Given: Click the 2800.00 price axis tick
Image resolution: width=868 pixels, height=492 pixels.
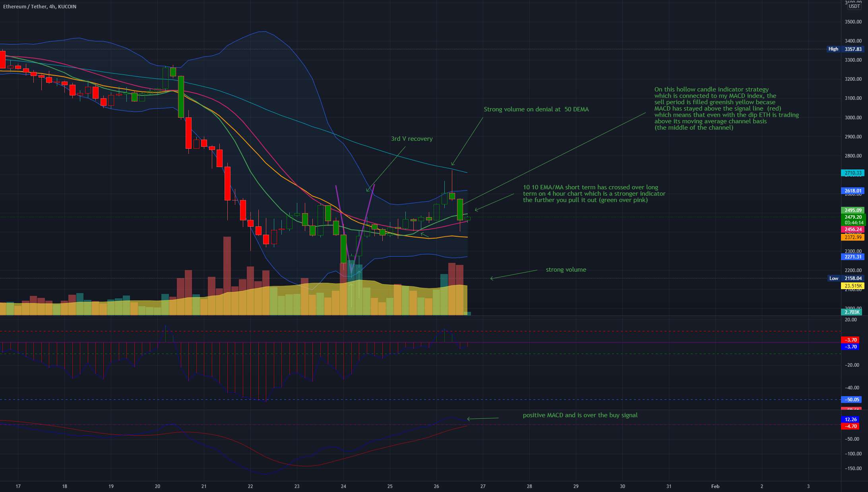Looking at the screenshot, I should point(853,156).
